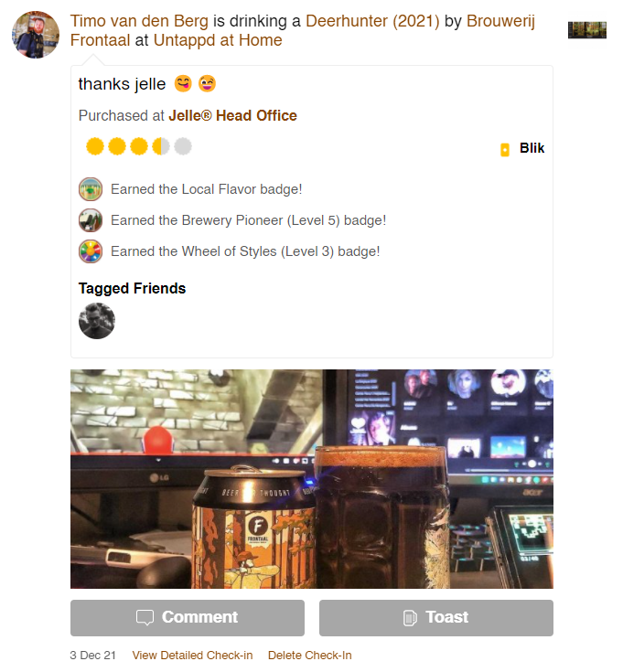The width and height of the screenshot is (623, 672).
Task: Click the Local Flavor badge icon
Action: click(91, 189)
